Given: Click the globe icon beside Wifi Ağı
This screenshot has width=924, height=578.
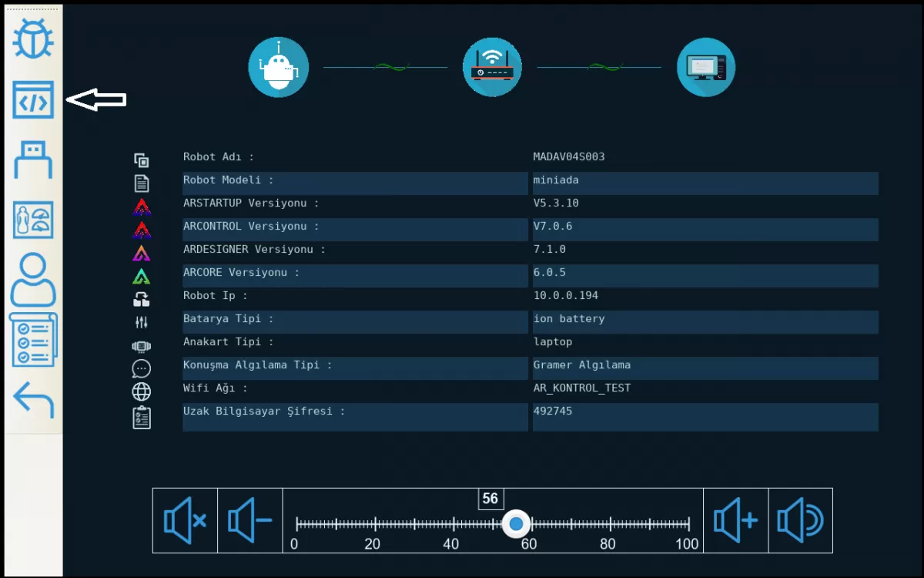Looking at the screenshot, I should (141, 391).
